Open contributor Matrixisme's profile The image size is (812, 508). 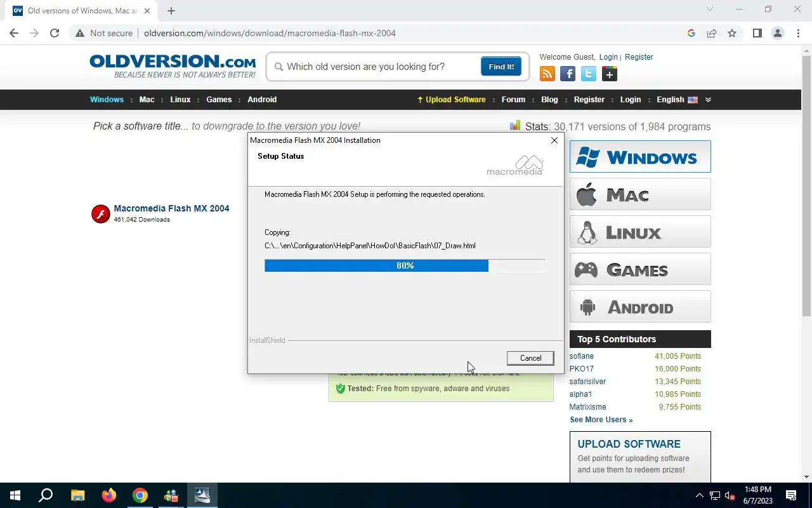click(587, 407)
